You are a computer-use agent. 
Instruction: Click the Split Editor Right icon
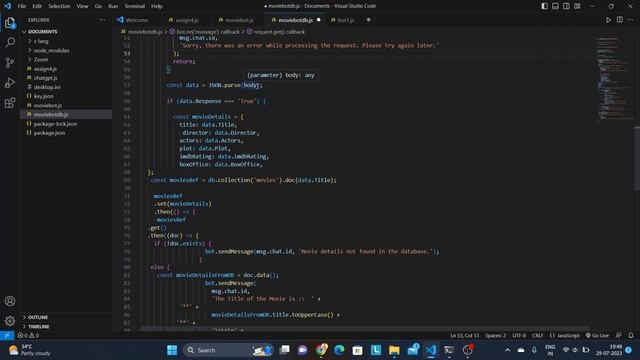[x=620, y=20]
